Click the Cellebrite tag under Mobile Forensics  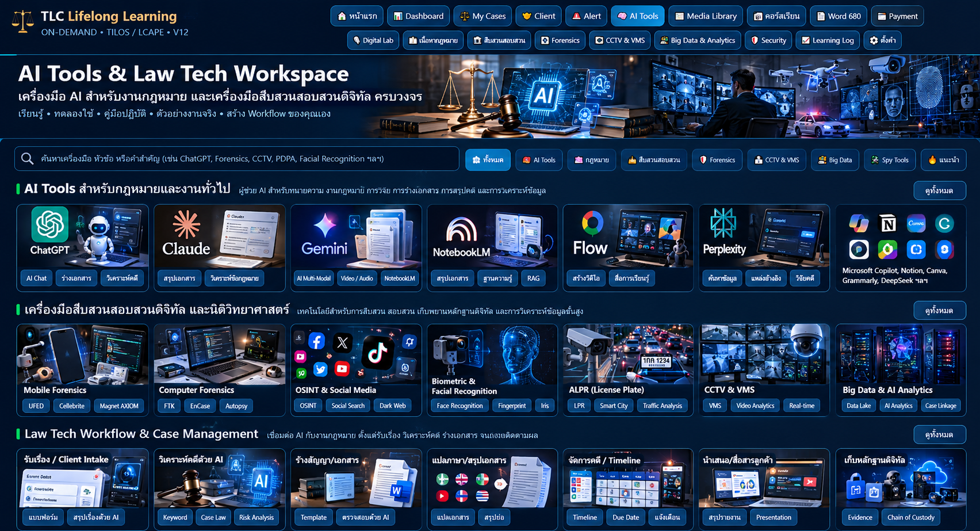pos(72,406)
